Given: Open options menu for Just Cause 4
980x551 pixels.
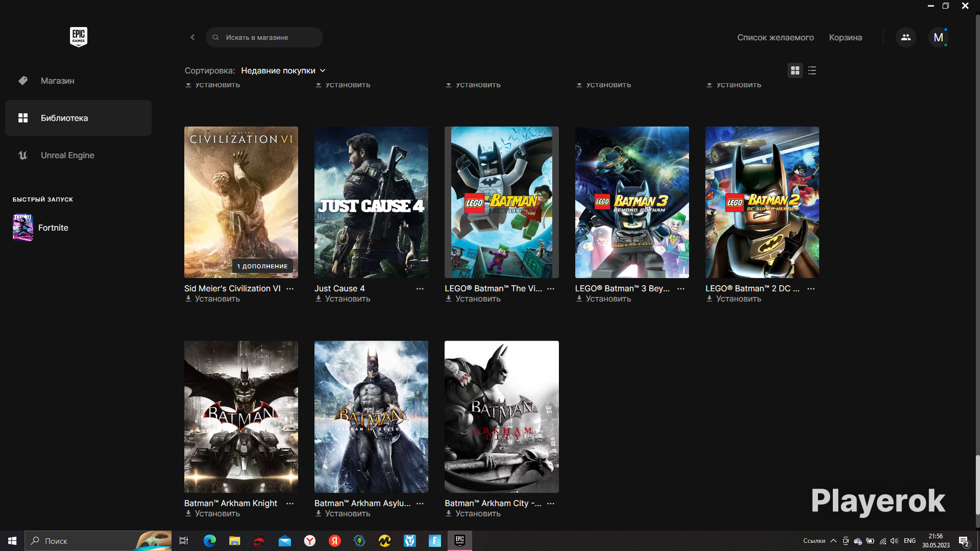Looking at the screenshot, I should 420,289.
